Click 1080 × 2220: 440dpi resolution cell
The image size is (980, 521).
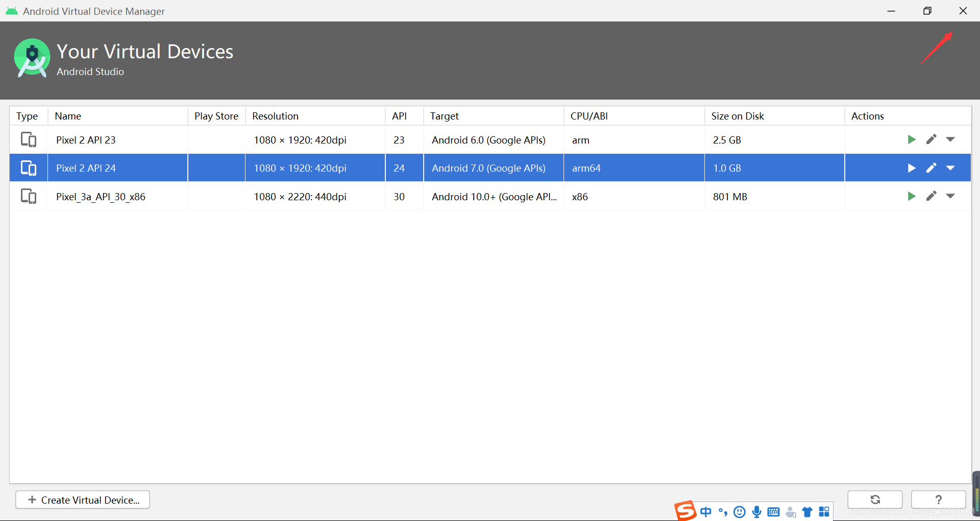pyautogui.click(x=315, y=197)
